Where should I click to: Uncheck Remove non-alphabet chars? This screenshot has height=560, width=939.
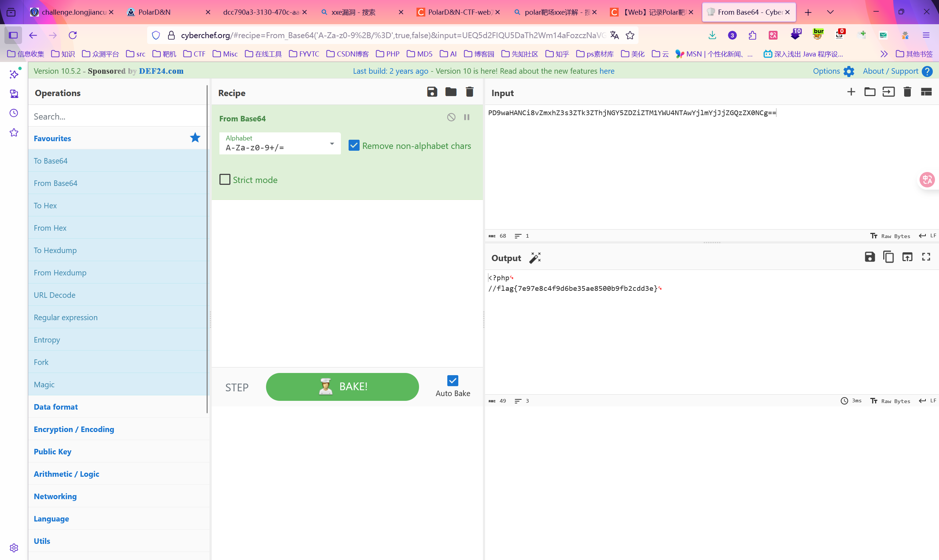[354, 146]
